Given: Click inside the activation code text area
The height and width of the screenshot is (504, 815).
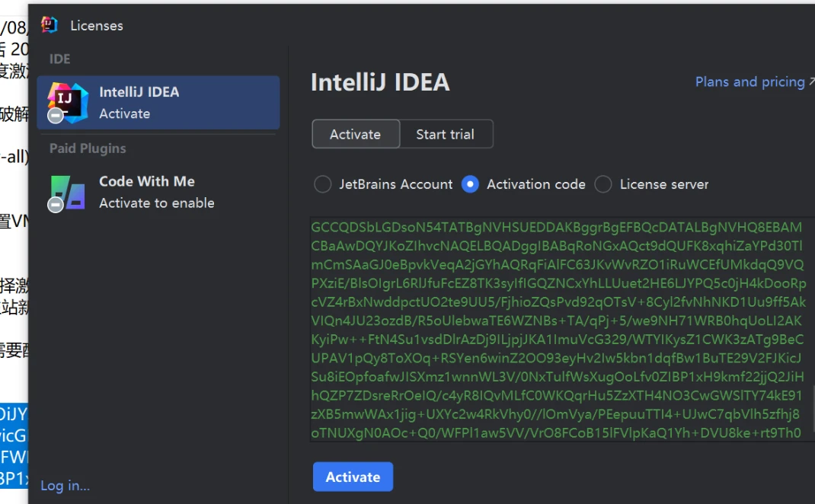Looking at the screenshot, I should 562,330.
